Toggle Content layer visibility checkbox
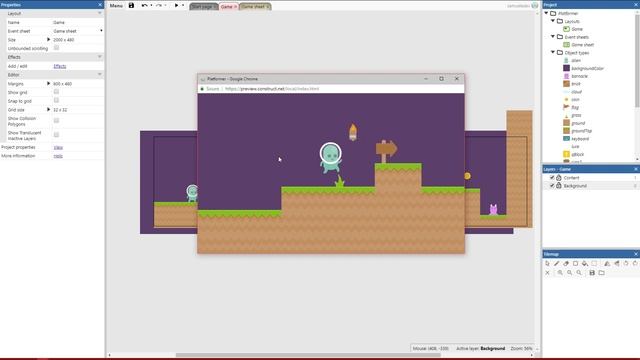Viewport: 640px width, 360px height. tap(552, 178)
